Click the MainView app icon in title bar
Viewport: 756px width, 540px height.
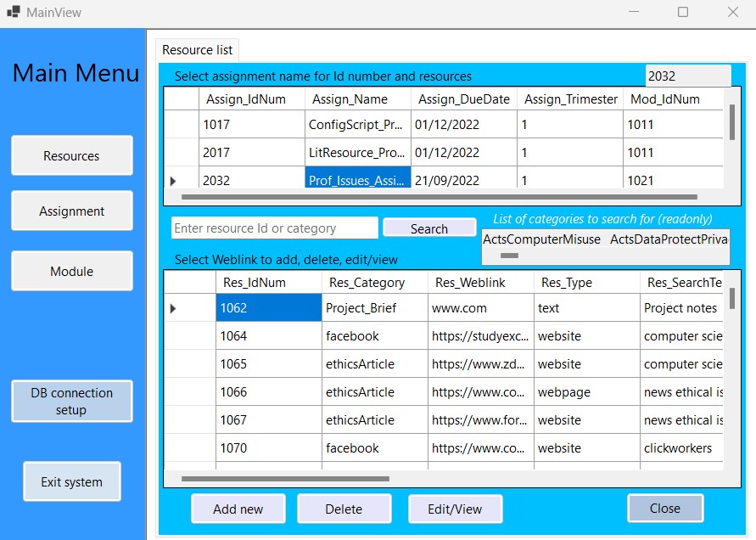coord(14,13)
